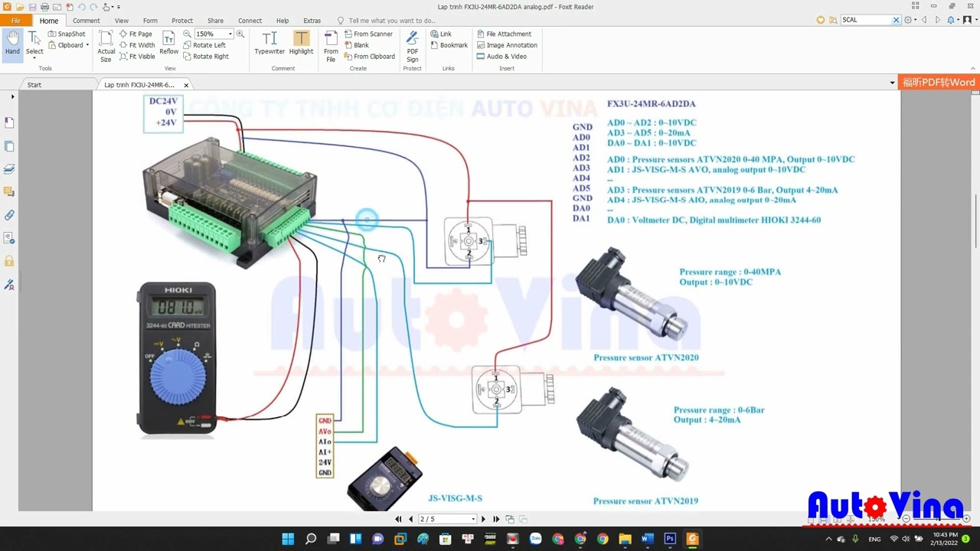
Task: Go to the previous page
Action: pos(410,519)
